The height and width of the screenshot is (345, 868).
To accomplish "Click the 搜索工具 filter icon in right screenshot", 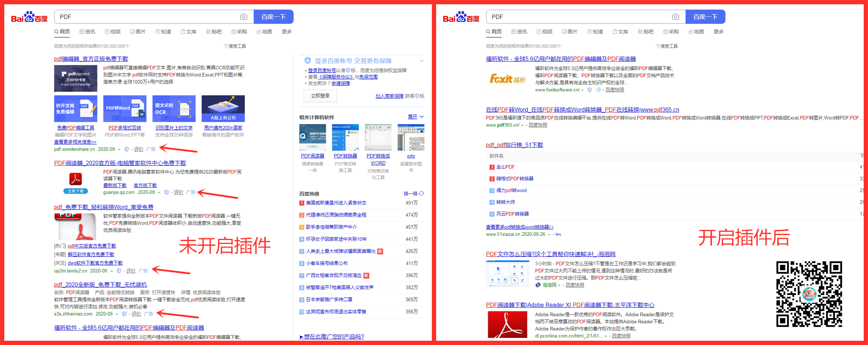I will pos(658,46).
